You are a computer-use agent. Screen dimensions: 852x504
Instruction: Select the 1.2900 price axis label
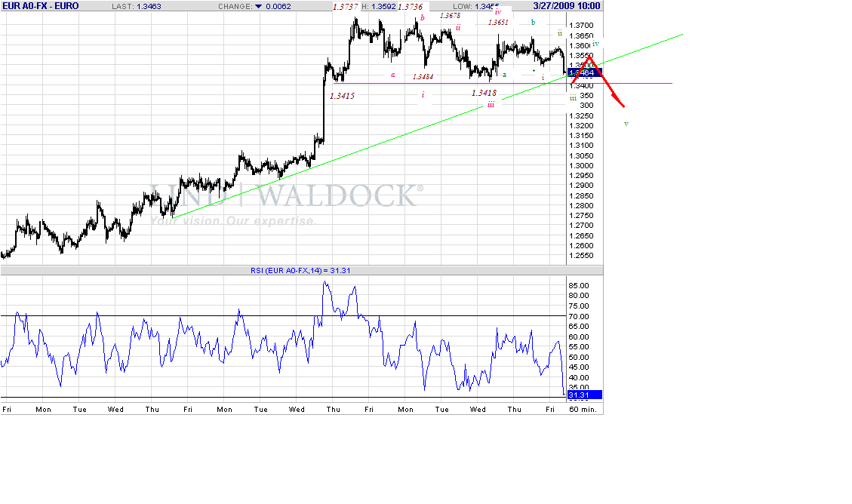581,185
